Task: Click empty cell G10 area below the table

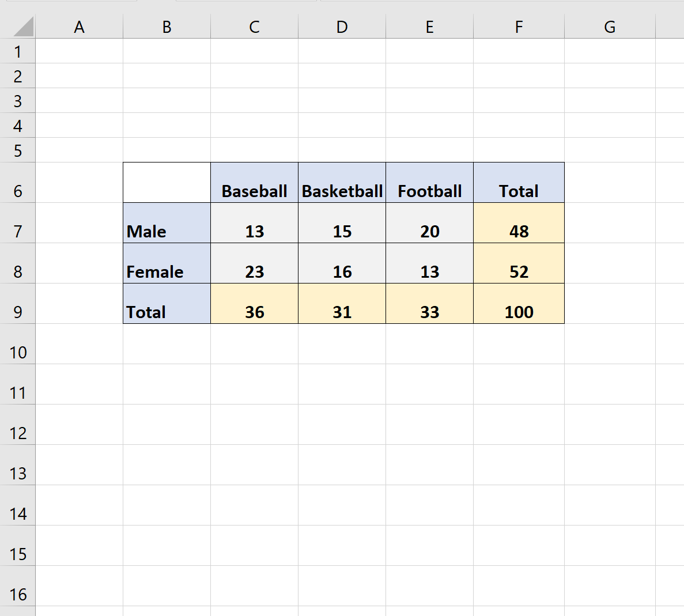Action: click(609, 352)
